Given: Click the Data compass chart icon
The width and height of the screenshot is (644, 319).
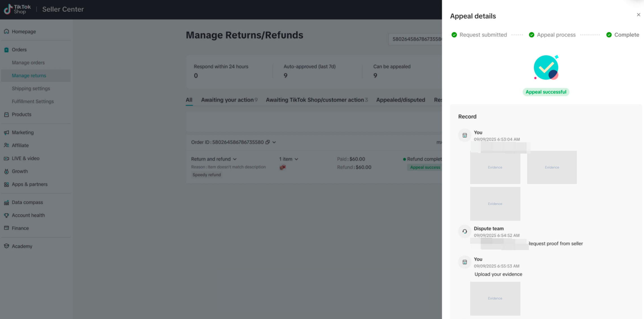Looking at the screenshot, I should [6, 202].
